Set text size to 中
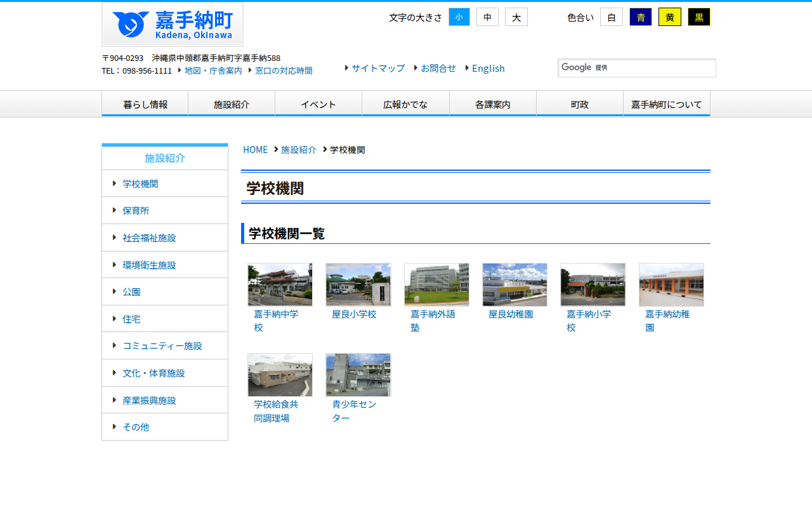Image resolution: width=812 pixels, height=508 pixels. point(487,17)
